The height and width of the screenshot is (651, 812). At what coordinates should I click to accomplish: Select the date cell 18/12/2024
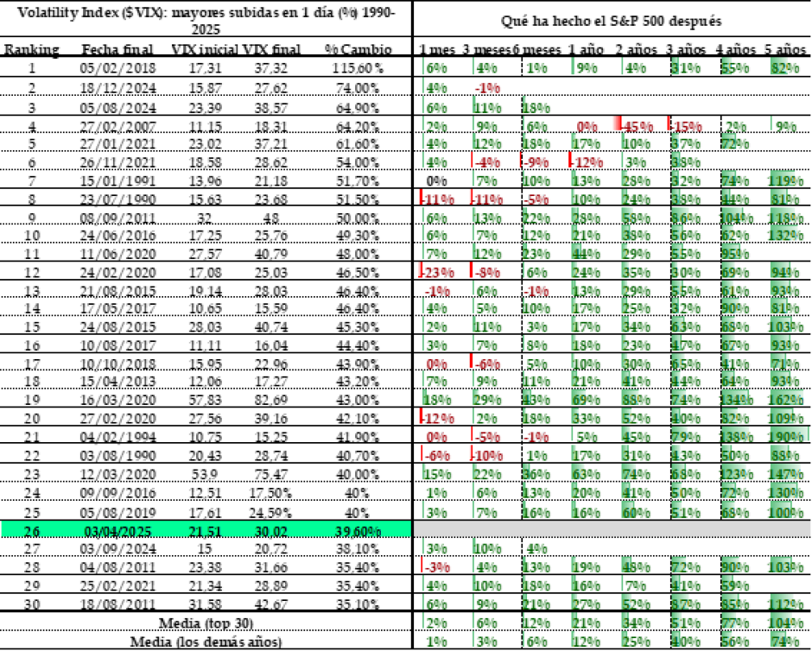(117, 88)
